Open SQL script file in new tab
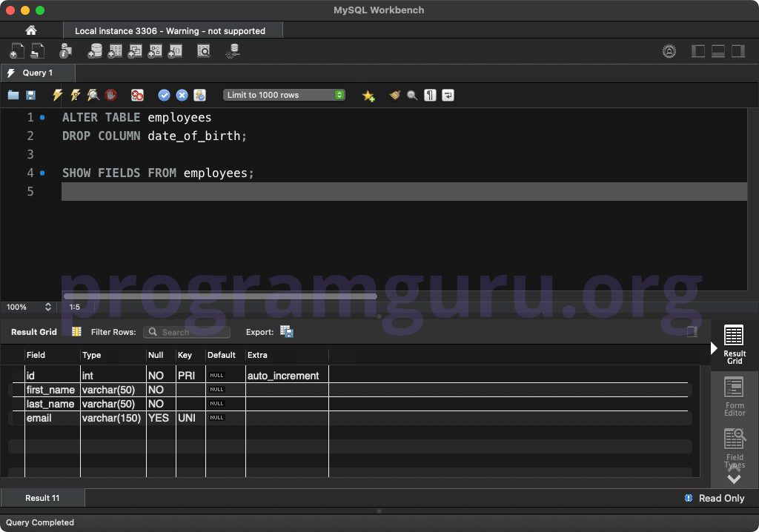The height and width of the screenshot is (532, 759). coord(37,51)
